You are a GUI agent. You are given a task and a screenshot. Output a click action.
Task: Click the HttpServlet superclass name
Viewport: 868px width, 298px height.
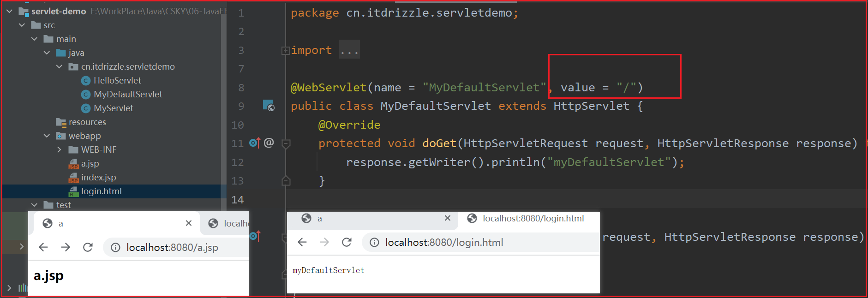pyautogui.click(x=592, y=106)
